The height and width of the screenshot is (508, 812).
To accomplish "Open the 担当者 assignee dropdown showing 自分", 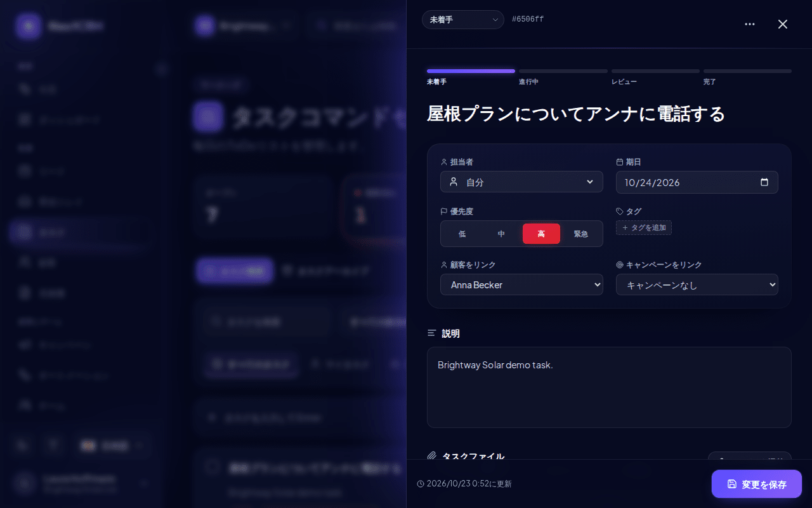I will click(x=521, y=182).
